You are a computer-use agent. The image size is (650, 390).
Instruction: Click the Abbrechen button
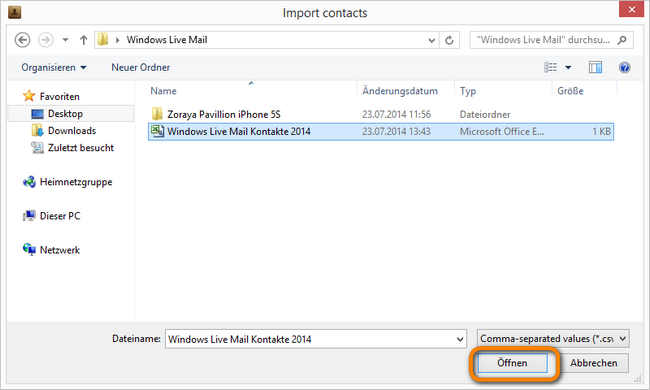[594, 363]
